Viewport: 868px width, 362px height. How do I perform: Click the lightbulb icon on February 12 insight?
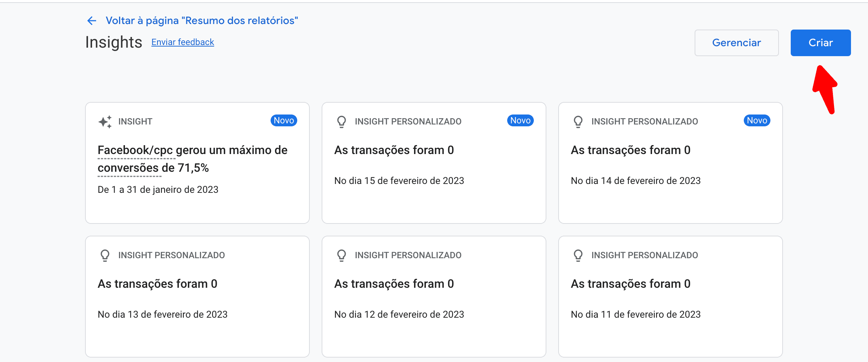(x=341, y=255)
